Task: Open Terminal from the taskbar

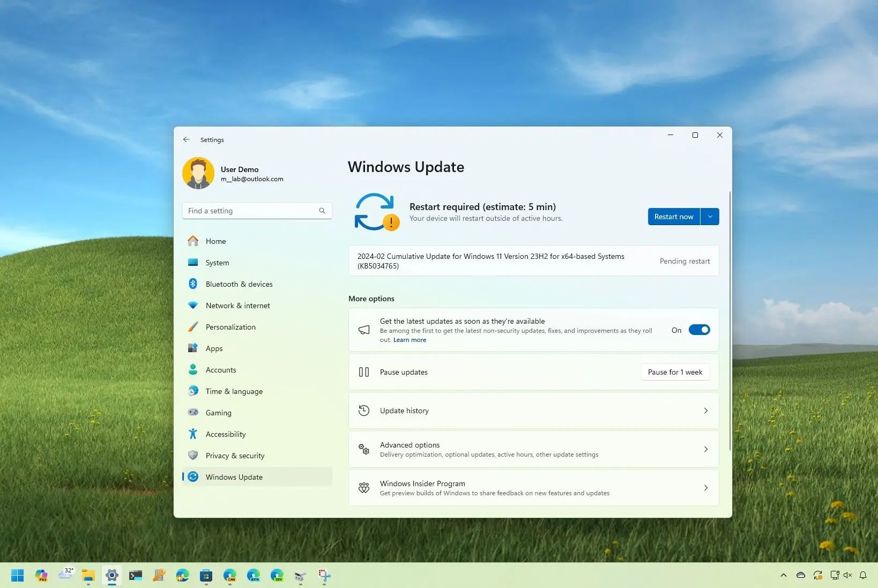Action: pos(136,576)
